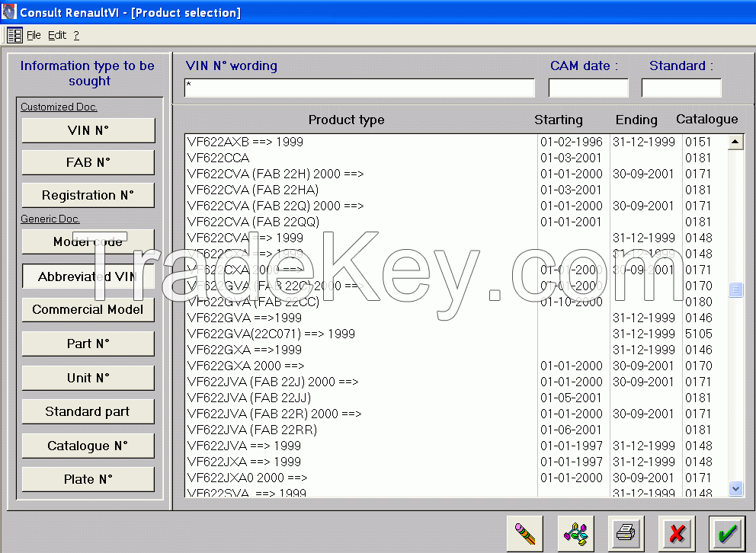Viewport: 756px width, 553px height.
Task: Click the Ending column header
Action: (636, 120)
